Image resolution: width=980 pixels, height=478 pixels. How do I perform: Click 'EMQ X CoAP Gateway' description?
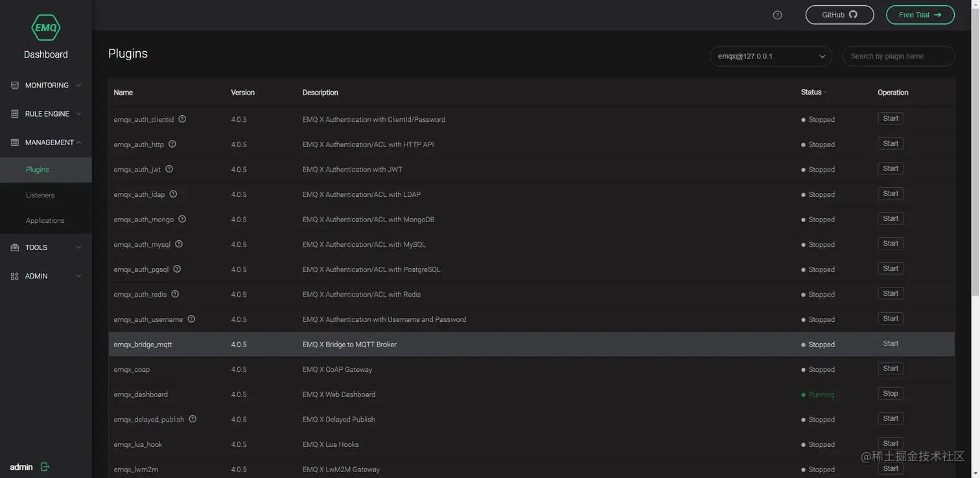coord(337,369)
